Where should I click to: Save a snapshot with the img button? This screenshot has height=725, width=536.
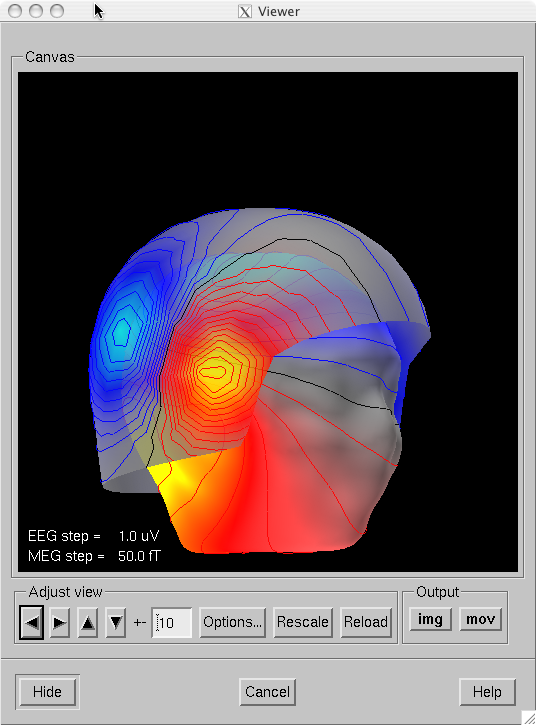[x=431, y=619]
